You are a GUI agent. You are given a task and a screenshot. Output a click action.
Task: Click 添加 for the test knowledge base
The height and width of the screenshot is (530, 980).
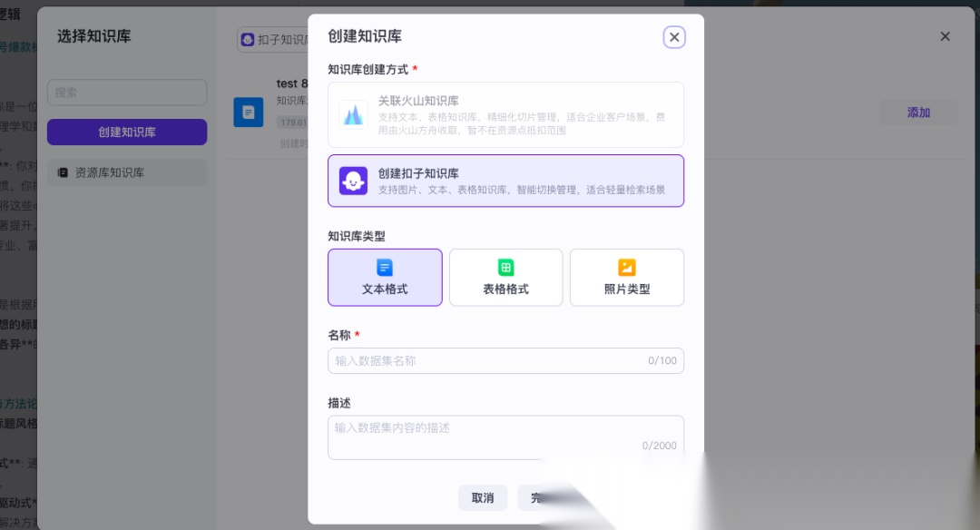coord(918,113)
